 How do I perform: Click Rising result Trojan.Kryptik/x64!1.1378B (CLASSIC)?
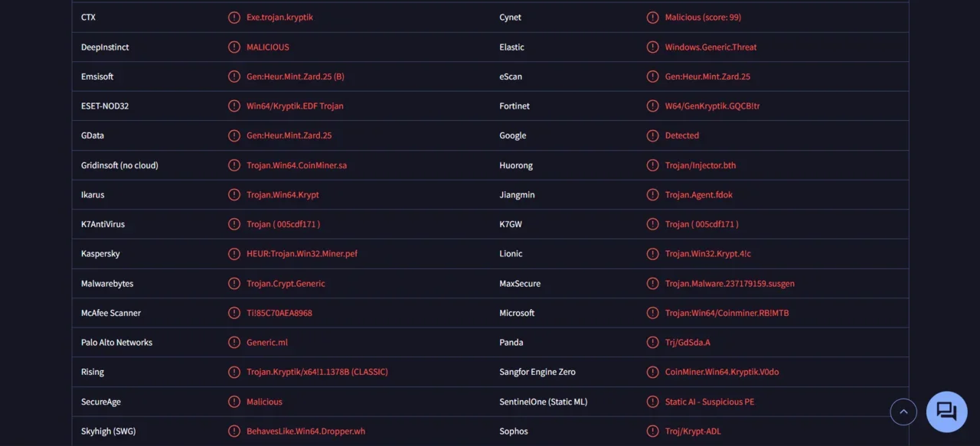pyautogui.click(x=317, y=373)
